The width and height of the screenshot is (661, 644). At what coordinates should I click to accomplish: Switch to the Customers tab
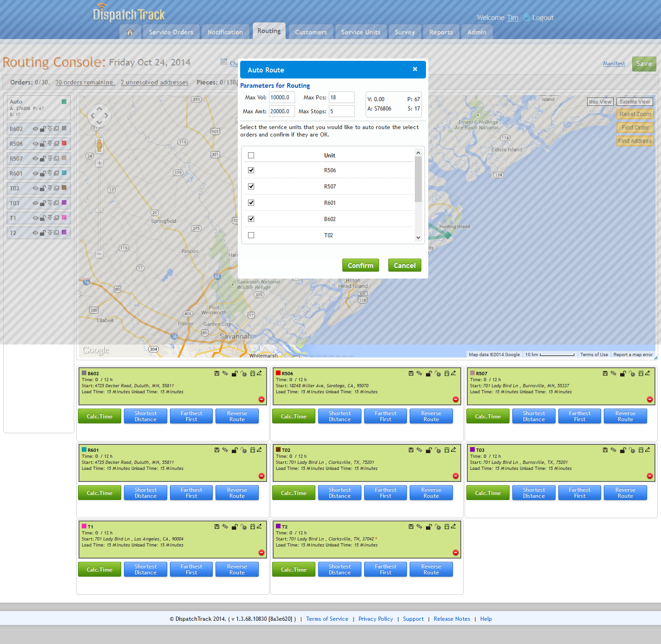click(310, 32)
